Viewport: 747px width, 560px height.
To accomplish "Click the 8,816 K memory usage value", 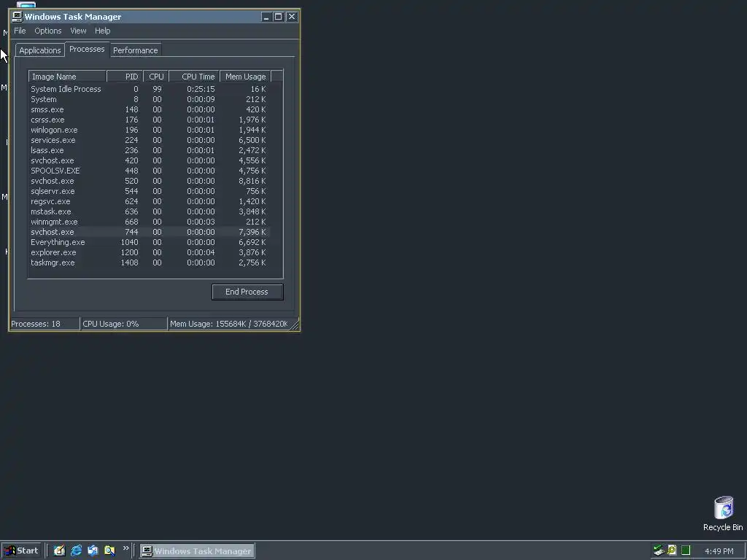I will coord(252,181).
